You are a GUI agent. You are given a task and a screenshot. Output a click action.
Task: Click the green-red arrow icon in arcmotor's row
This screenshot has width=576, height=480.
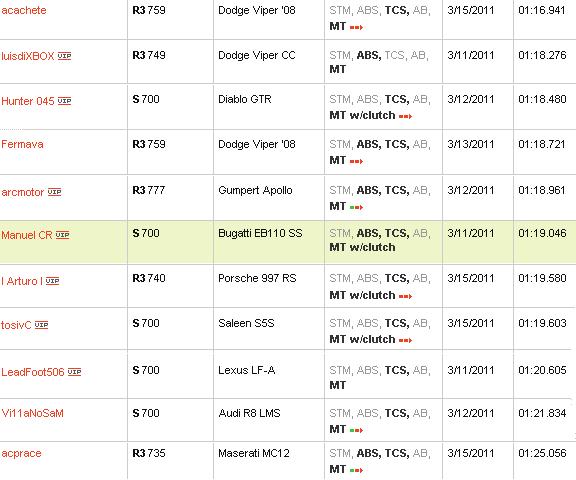(x=356, y=207)
